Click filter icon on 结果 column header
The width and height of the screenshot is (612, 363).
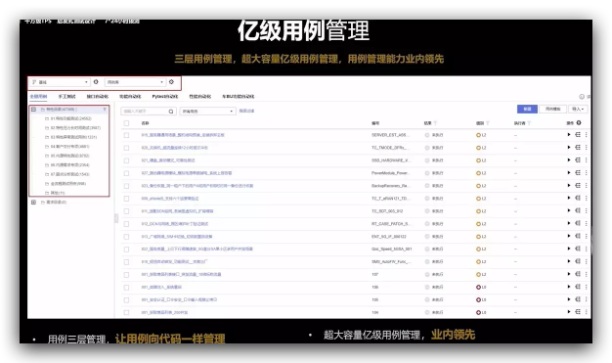click(435, 123)
